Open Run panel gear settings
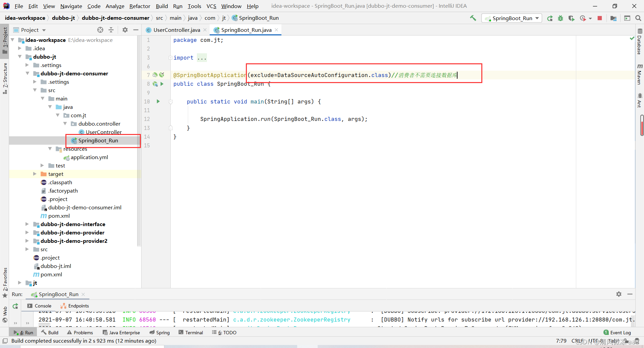 tap(619, 294)
